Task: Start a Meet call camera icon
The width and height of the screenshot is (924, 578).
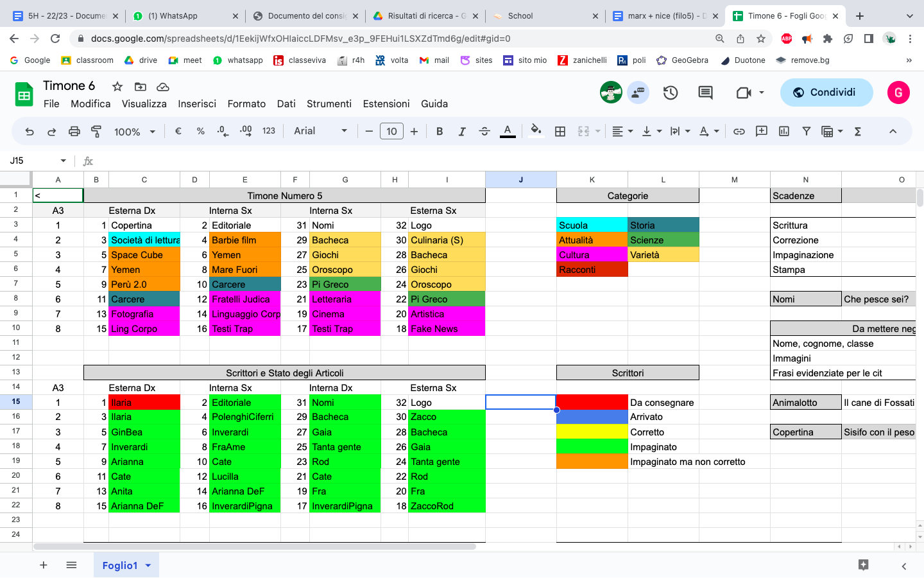Action: coord(744,92)
